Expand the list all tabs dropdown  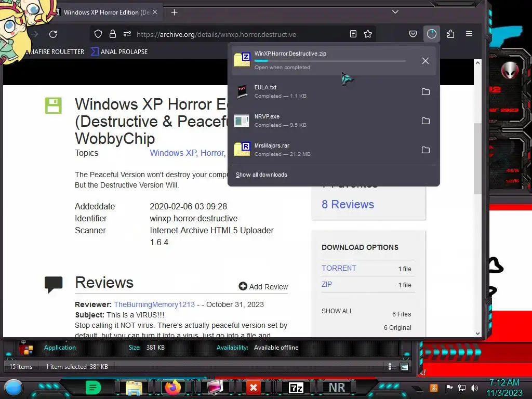click(x=395, y=12)
